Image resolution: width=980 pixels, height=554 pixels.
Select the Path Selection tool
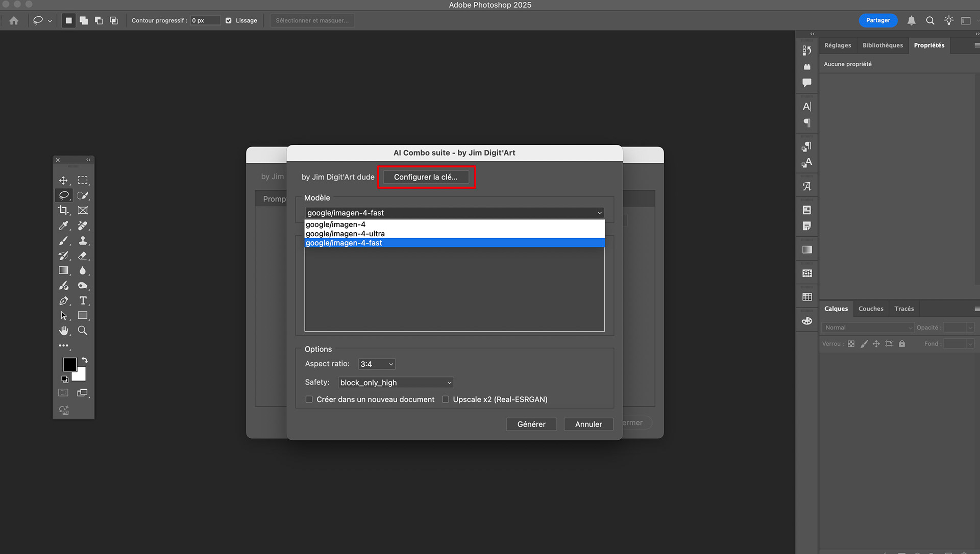(63, 316)
